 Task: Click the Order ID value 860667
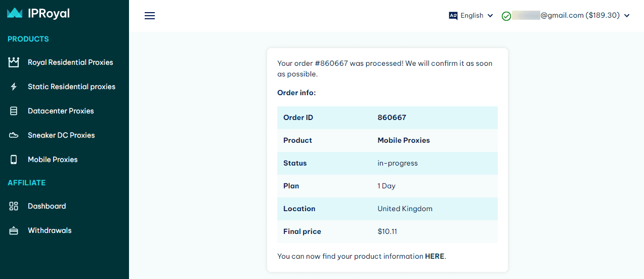[x=392, y=117]
